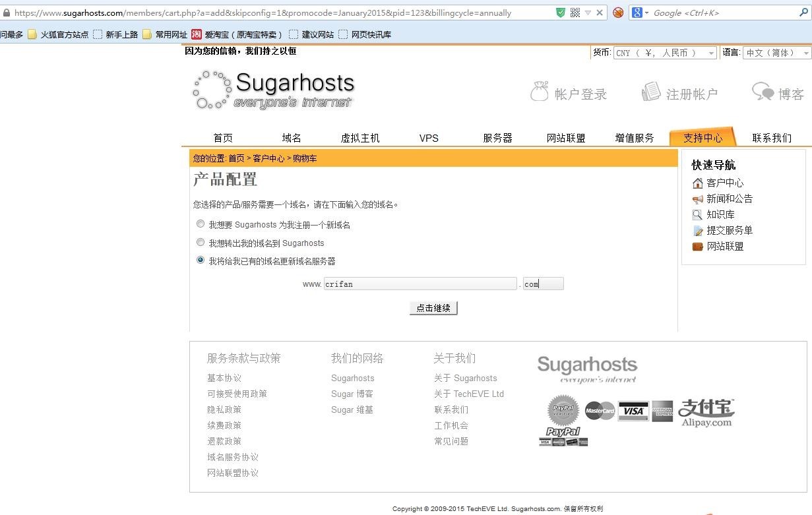Open the 联系我们 navigation tab
This screenshot has height=515, width=812.
(x=772, y=138)
